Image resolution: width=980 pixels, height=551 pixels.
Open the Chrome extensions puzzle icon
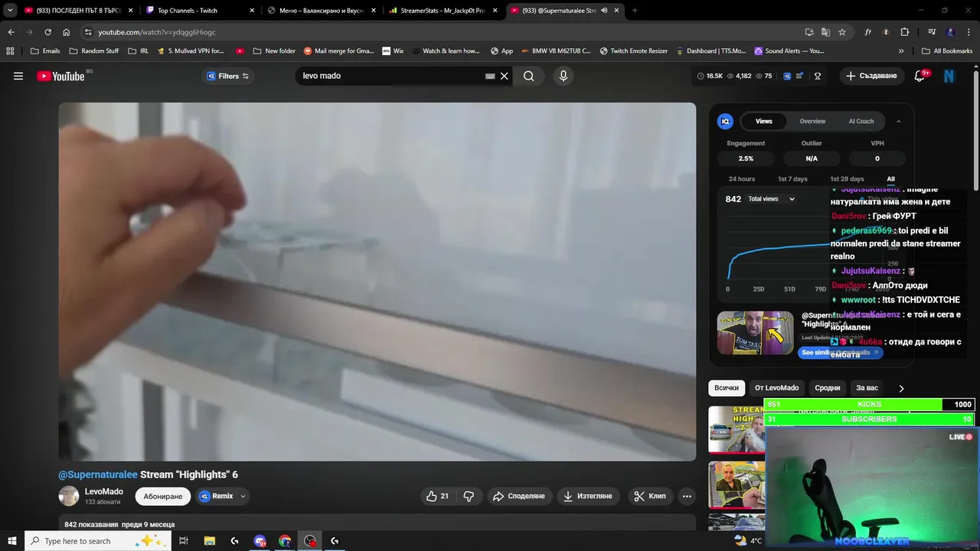point(904,32)
